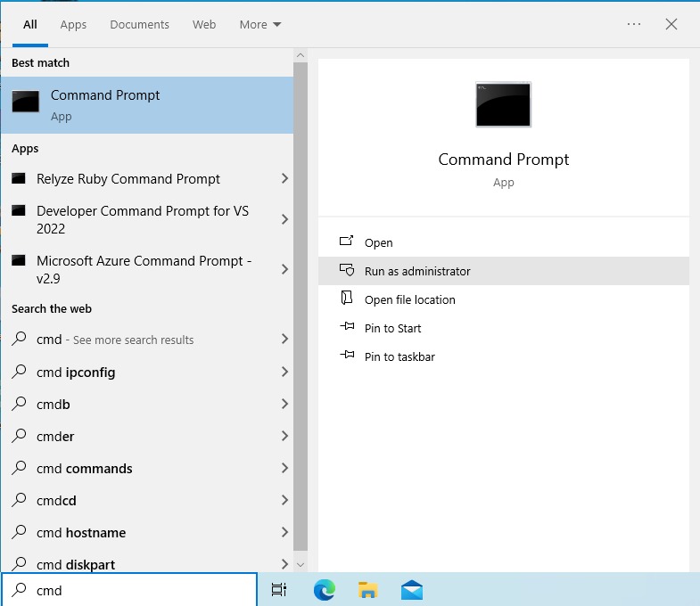700x606 pixels.
Task: Click the results list scrollbar thumb
Action: (x=301, y=307)
